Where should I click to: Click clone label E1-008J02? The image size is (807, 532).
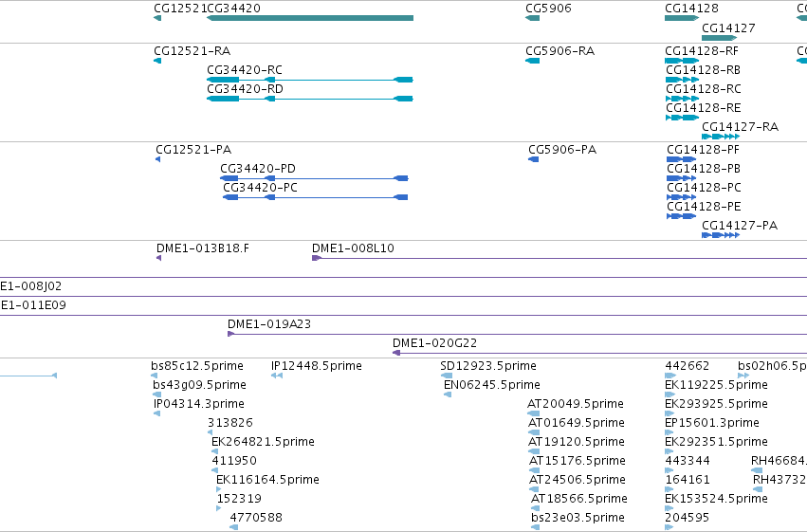coord(31,286)
